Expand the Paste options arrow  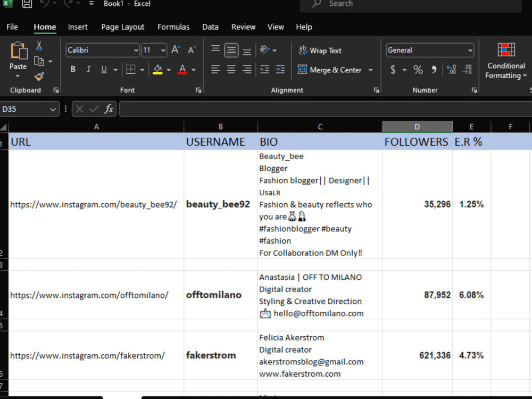click(18, 76)
